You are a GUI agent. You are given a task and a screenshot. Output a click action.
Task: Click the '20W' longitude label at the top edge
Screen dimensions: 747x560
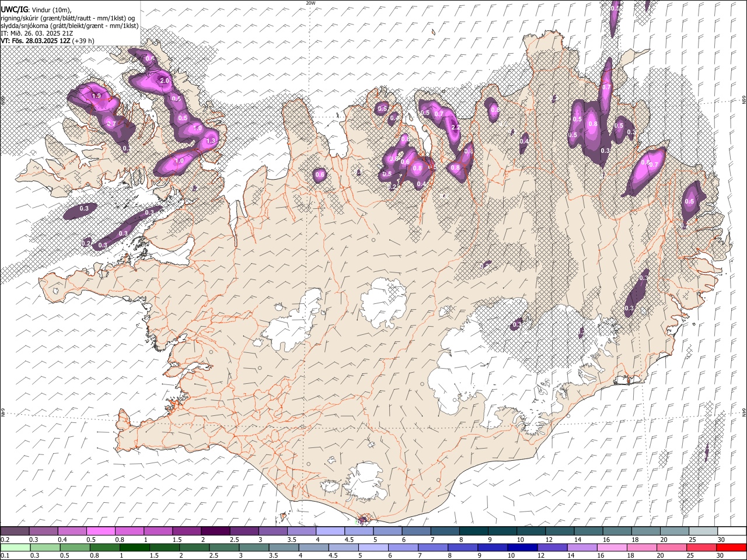[310, 3]
